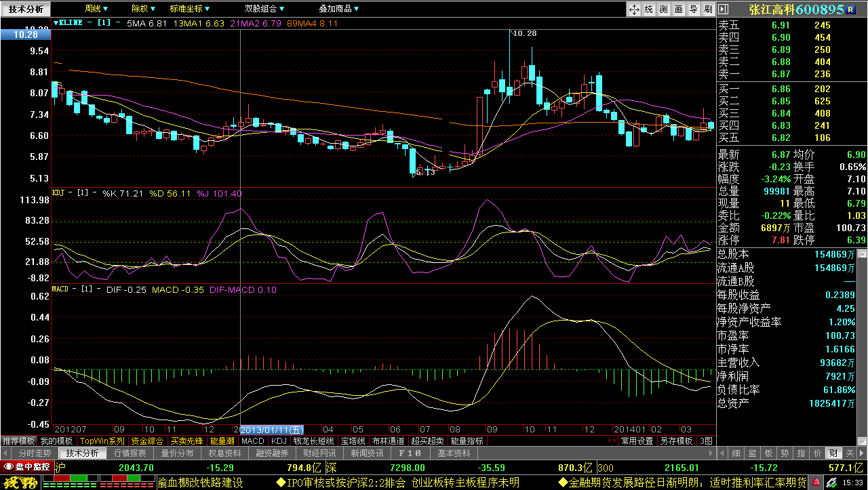
Task: Click the 2013/01/11 date marker on timeline
Action: click(273, 430)
